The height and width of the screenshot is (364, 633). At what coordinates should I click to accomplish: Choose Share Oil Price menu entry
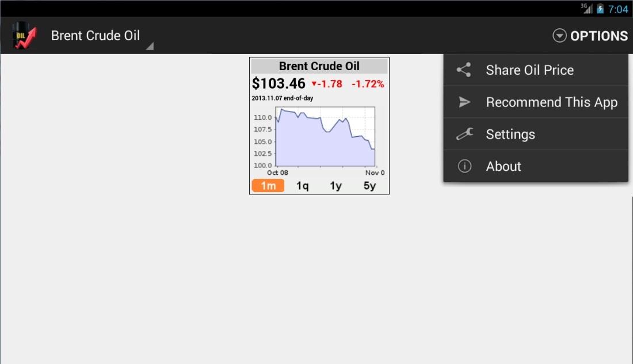point(536,70)
